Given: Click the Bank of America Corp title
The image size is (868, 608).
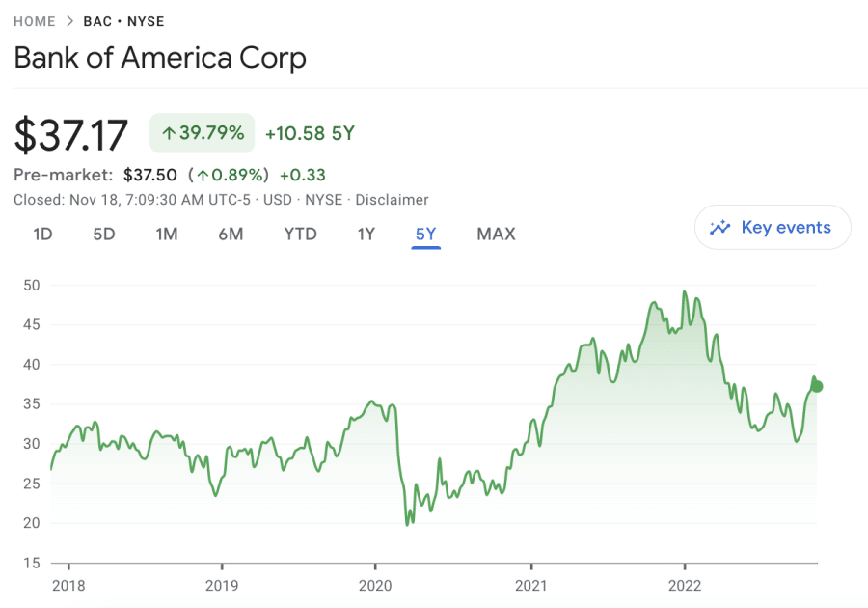Looking at the screenshot, I should [160, 58].
